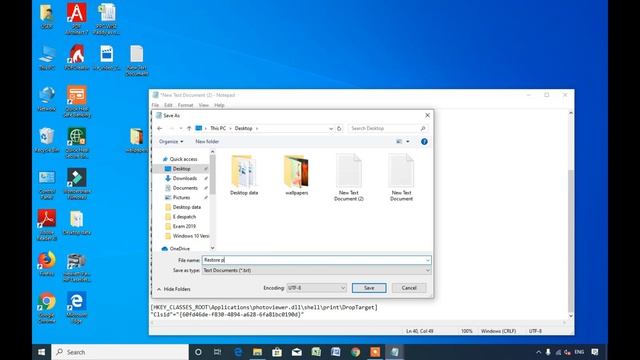Screen dimensions: 640x360
Task: Create a New folder
Action: pyautogui.click(x=207, y=141)
